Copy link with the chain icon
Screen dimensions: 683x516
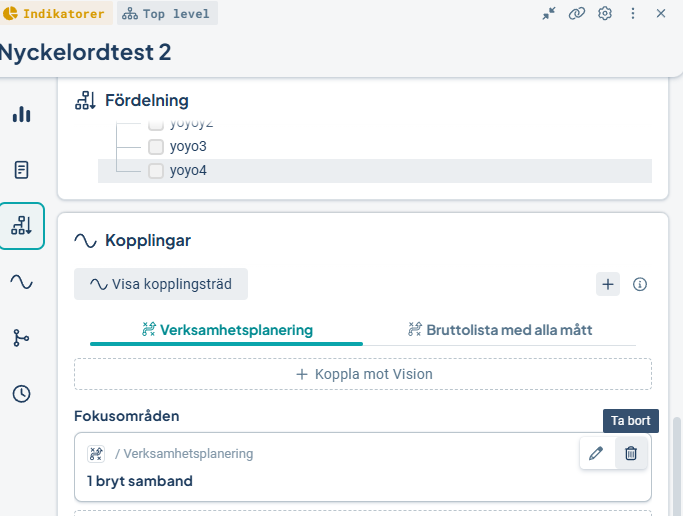[x=577, y=13]
